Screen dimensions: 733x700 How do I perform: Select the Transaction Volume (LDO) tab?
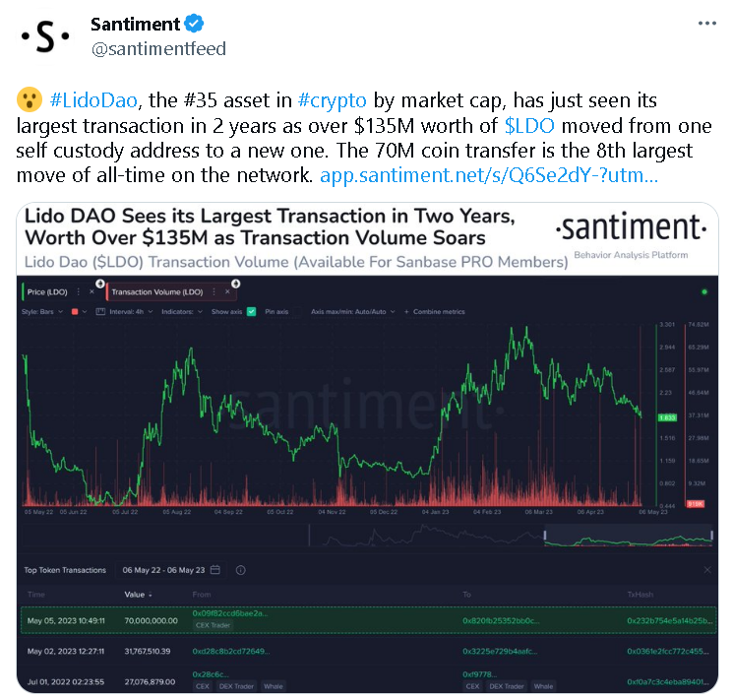point(157,292)
